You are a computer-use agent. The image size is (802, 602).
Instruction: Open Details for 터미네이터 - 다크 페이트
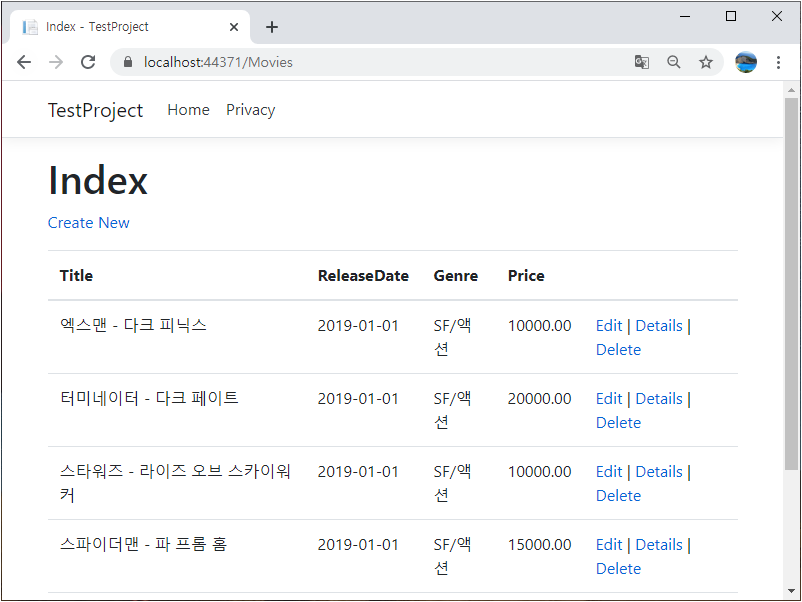click(659, 399)
